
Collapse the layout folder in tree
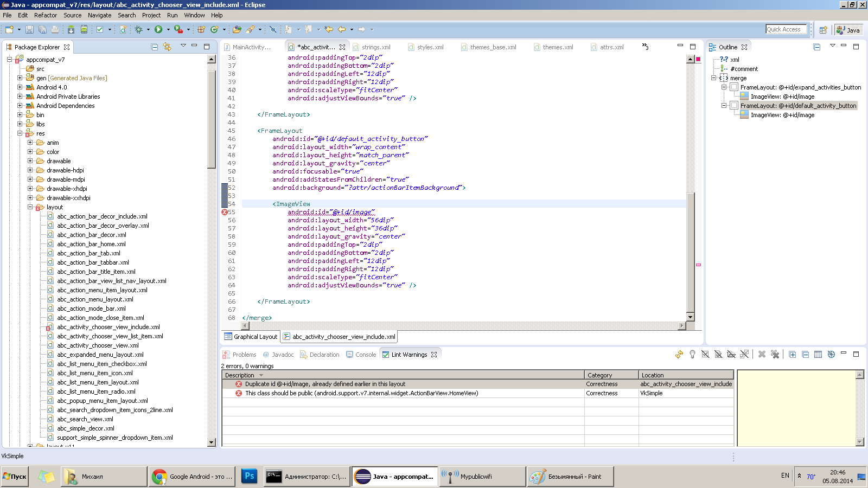[30, 207]
